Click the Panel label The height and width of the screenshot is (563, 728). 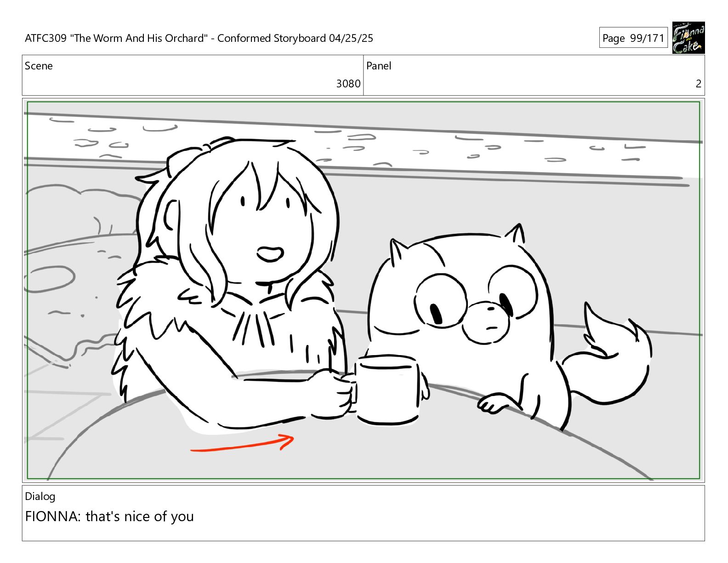point(379,66)
